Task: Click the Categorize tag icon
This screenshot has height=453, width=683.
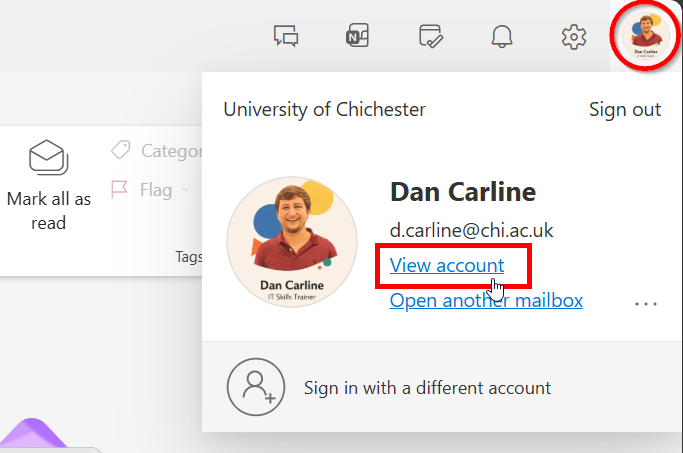Action: pyautogui.click(x=120, y=151)
